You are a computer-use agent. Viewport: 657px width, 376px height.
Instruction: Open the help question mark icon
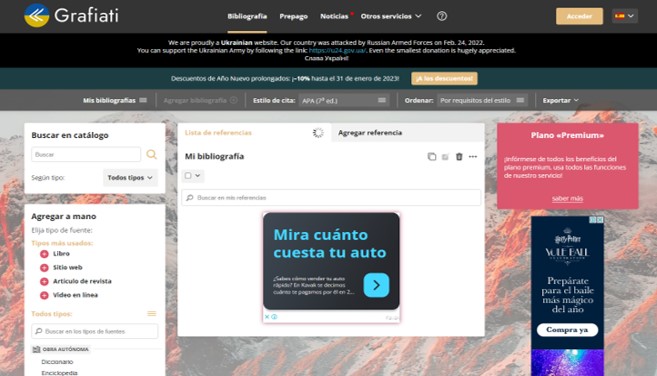coord(442,16)
